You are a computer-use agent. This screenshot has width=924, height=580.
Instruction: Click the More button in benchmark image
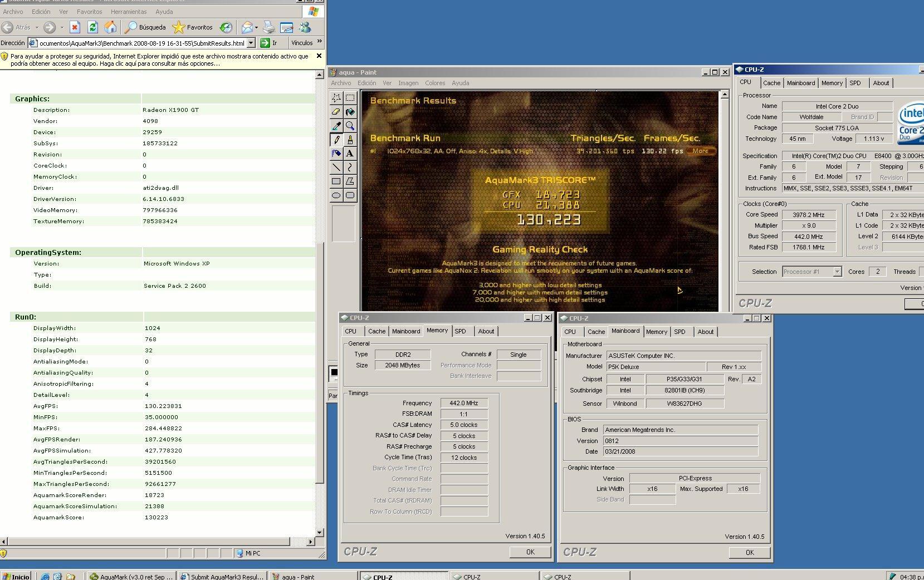tap(701, 151)
